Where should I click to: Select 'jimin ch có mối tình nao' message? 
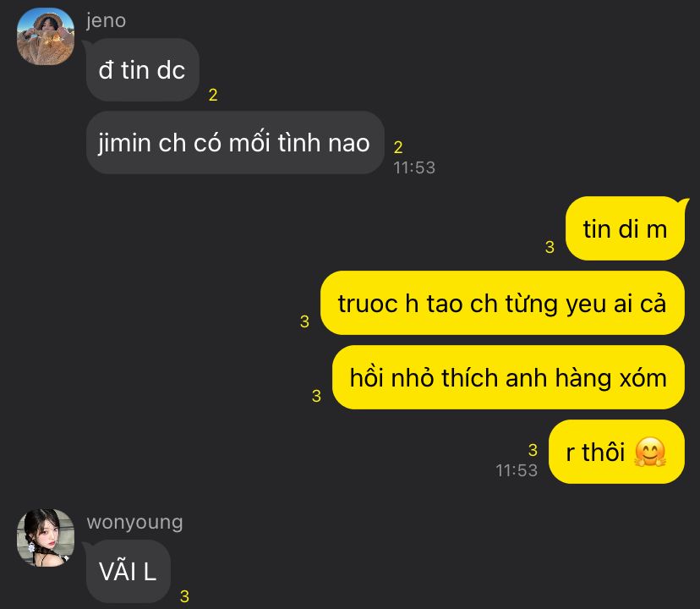pyautogui.click(x=235, y=143)
